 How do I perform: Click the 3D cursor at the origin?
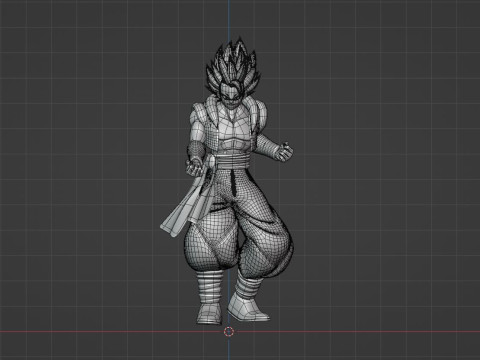229,332
